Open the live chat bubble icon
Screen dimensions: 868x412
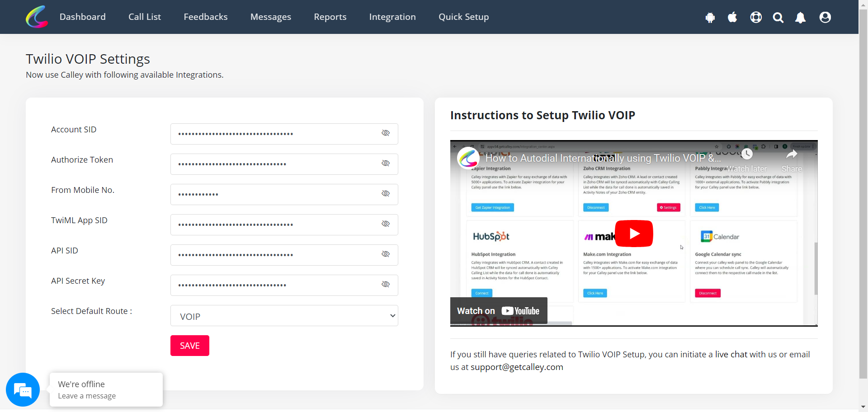[x=23, y=389]
